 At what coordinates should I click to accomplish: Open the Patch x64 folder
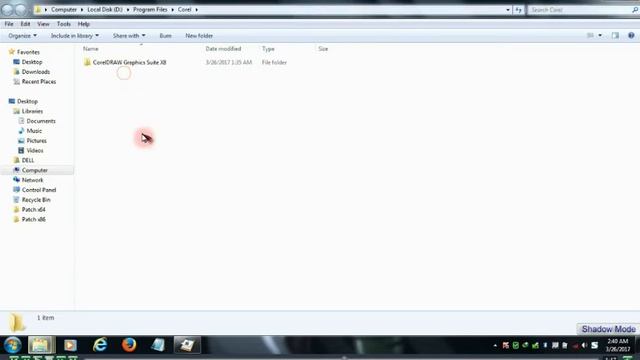click(x=33, y=209)
